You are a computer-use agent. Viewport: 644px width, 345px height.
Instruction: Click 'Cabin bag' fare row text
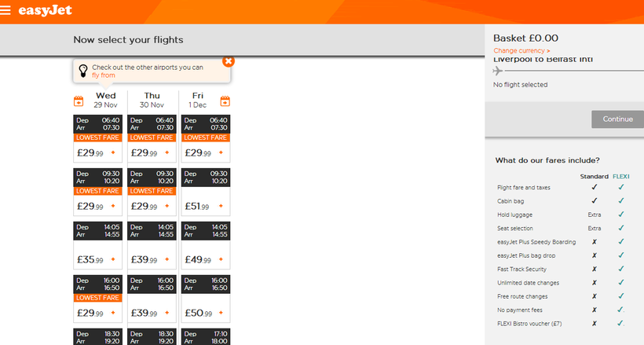pyautogui.click(x=510, y=201)
